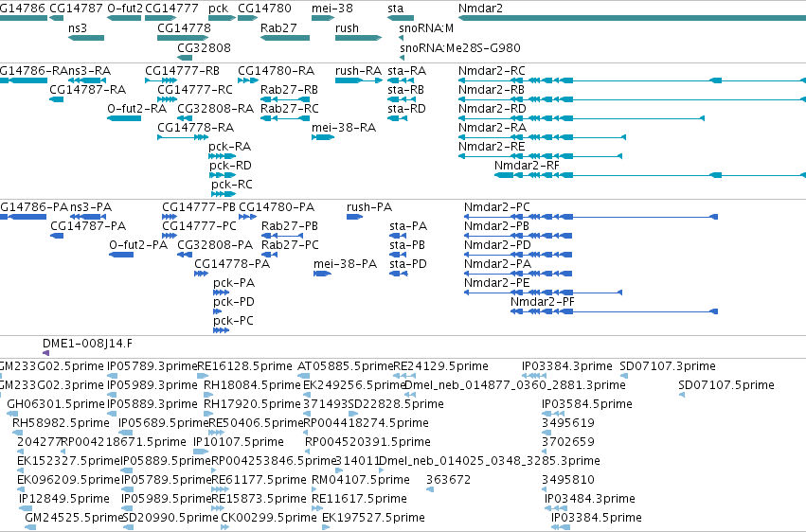Select EST EK197527.5prime

373,518
